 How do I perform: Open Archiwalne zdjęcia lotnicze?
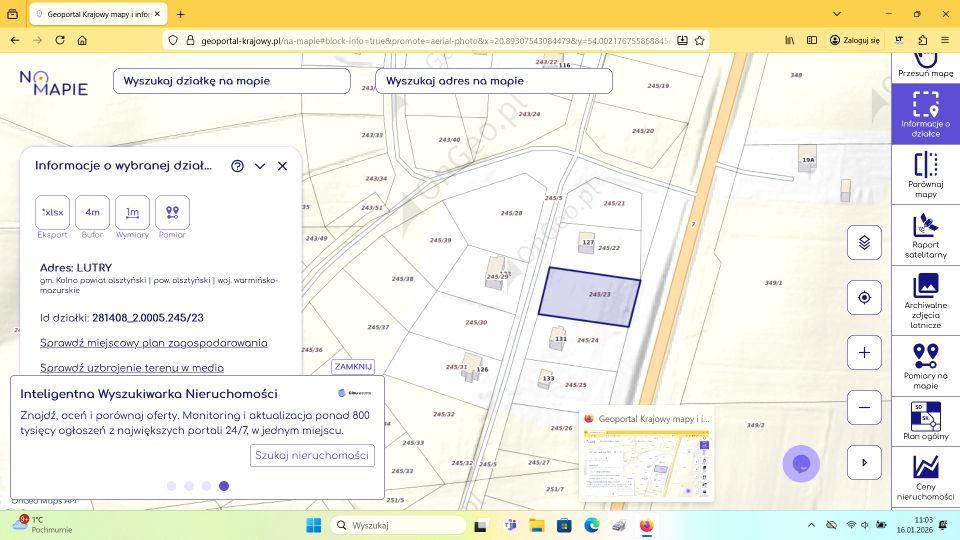coord(925,297)
